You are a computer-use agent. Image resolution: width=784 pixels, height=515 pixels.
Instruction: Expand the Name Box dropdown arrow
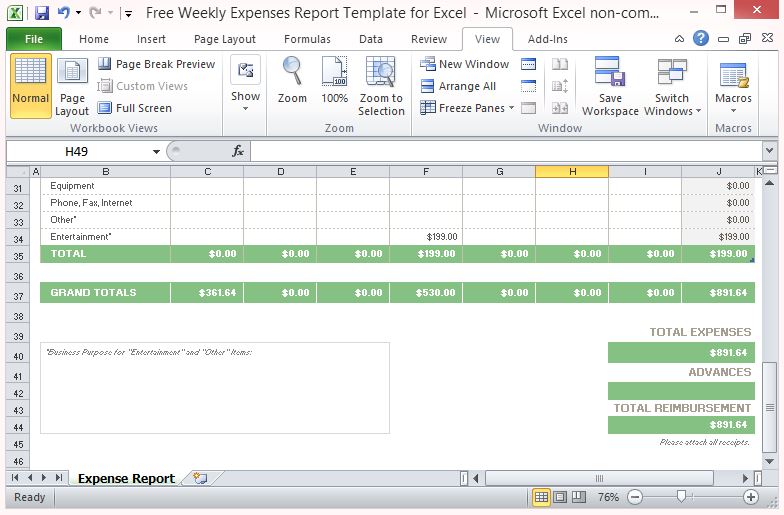coord(157,152)
